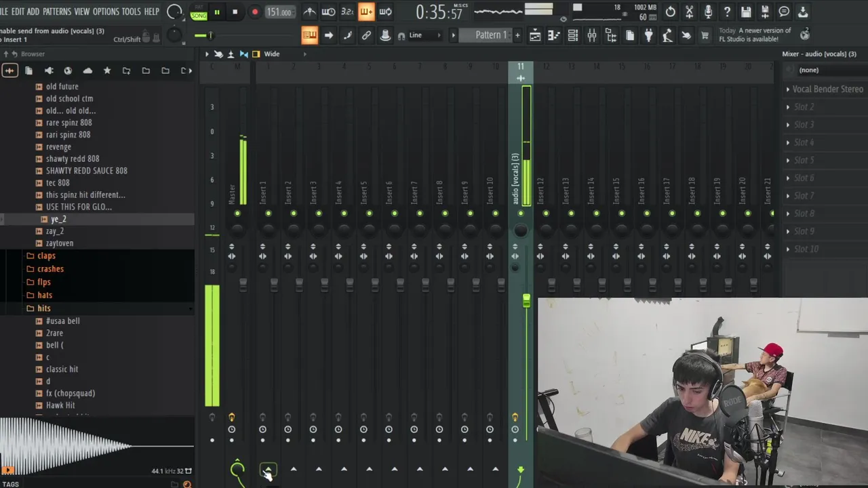Image resolution: width=868 pixels, height=488 pixels.
Task: Mute the Master track green LED
Action: [x=237, y=213]
